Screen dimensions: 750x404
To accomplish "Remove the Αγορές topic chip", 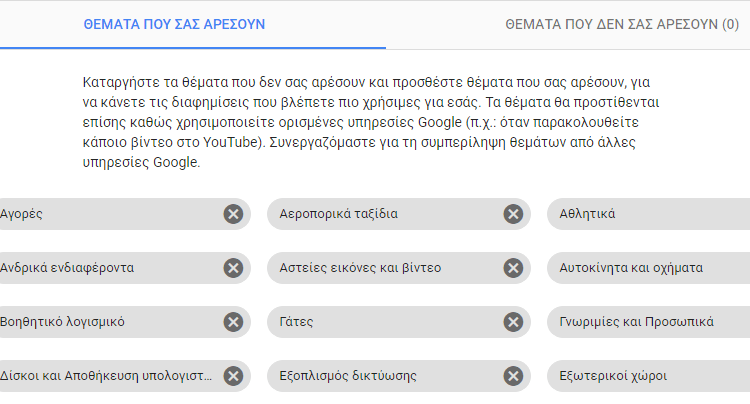I will pyautogui.click(x=233, y=214).
